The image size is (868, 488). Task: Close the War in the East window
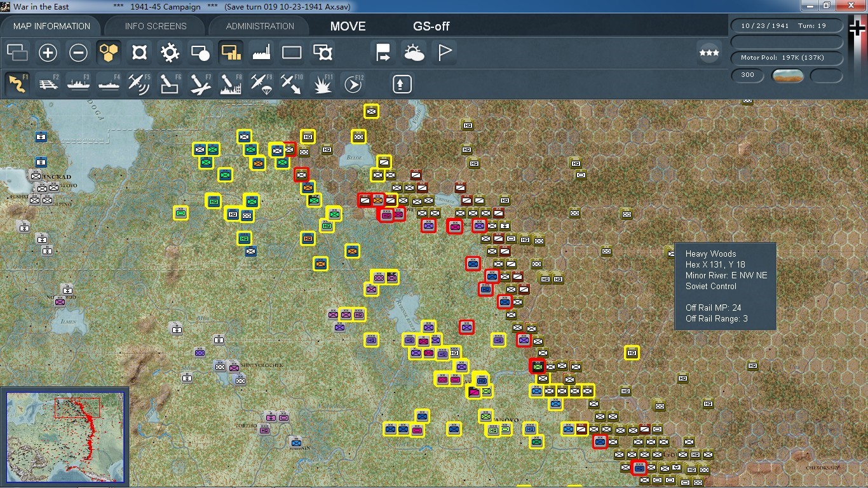pos(850,6)
